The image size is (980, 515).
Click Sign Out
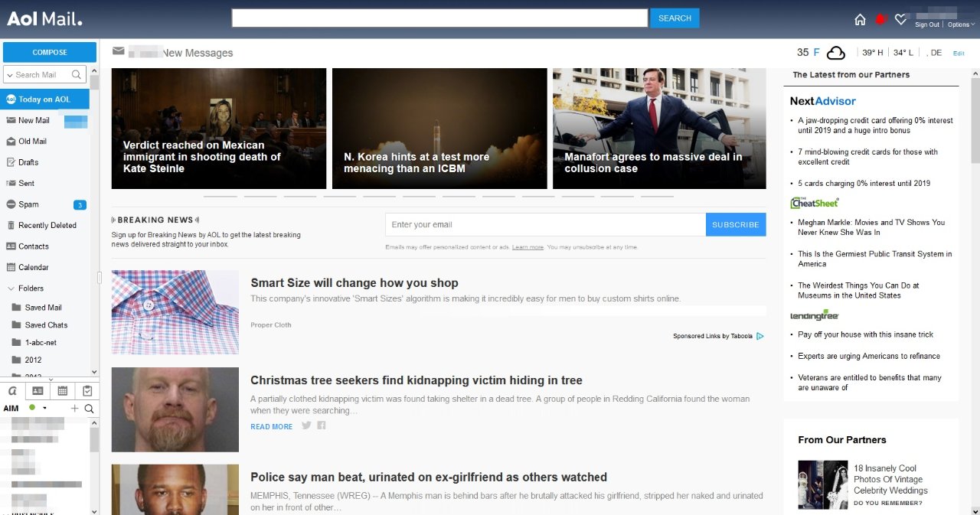click(x=927, y=24)
